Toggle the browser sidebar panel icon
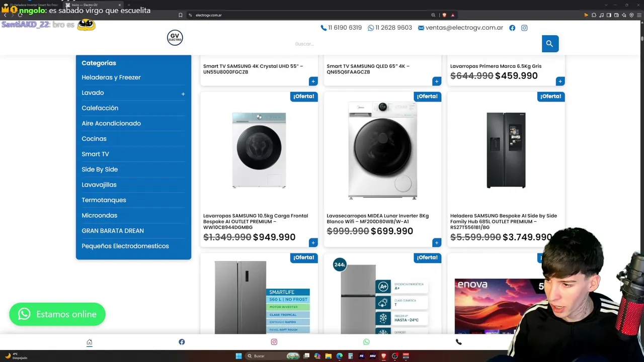The height and width of the screenshot is (362, 644). coord(609,15)
